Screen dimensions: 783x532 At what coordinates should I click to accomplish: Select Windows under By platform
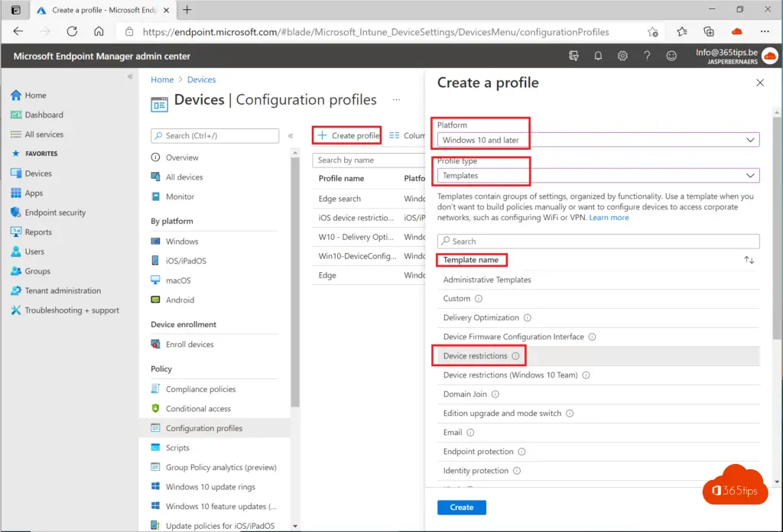tap(182, 241)
